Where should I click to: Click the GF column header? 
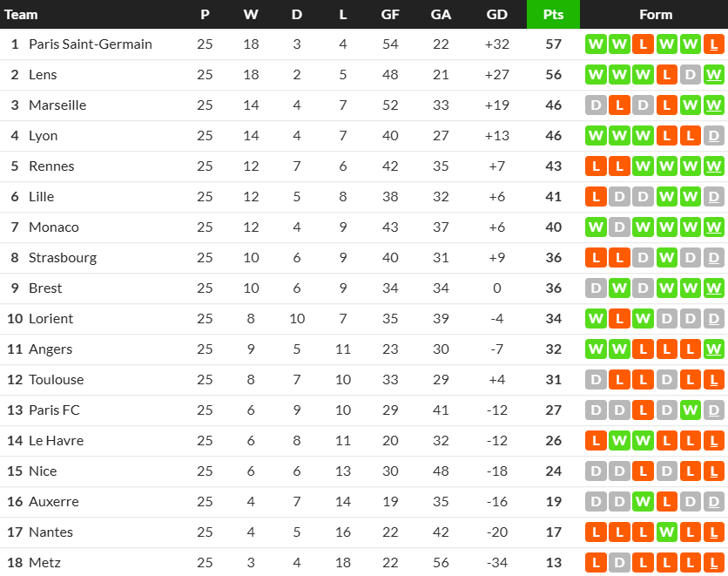[x=390, y=14]
